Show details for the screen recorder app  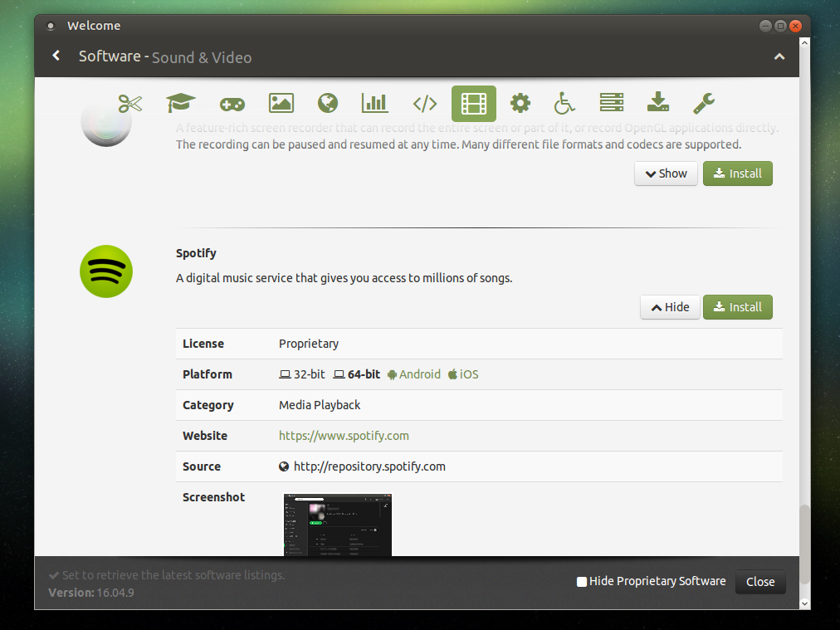tap(666, 173)
